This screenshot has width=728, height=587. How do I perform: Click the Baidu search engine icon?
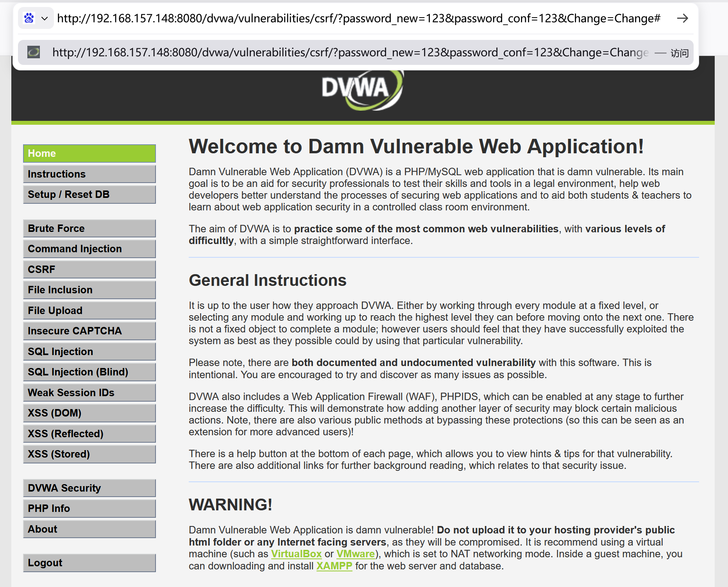(29, 18)
